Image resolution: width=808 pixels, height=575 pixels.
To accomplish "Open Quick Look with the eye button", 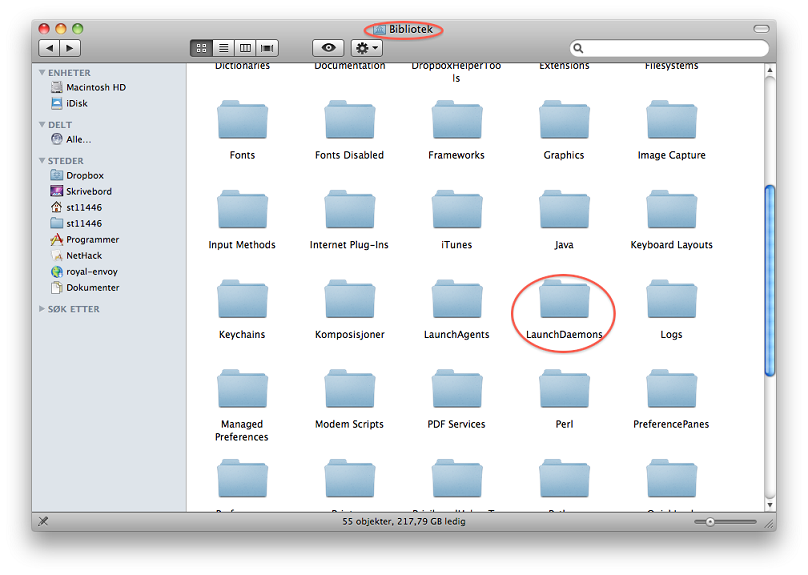I will 327,48.
